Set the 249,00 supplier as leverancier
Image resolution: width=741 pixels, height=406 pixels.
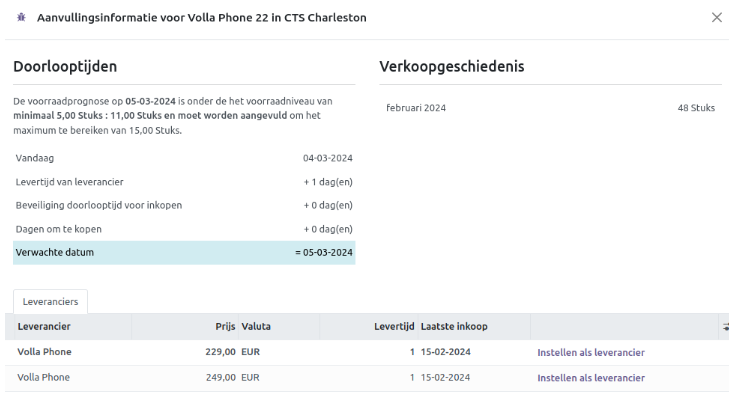point(590,378)
